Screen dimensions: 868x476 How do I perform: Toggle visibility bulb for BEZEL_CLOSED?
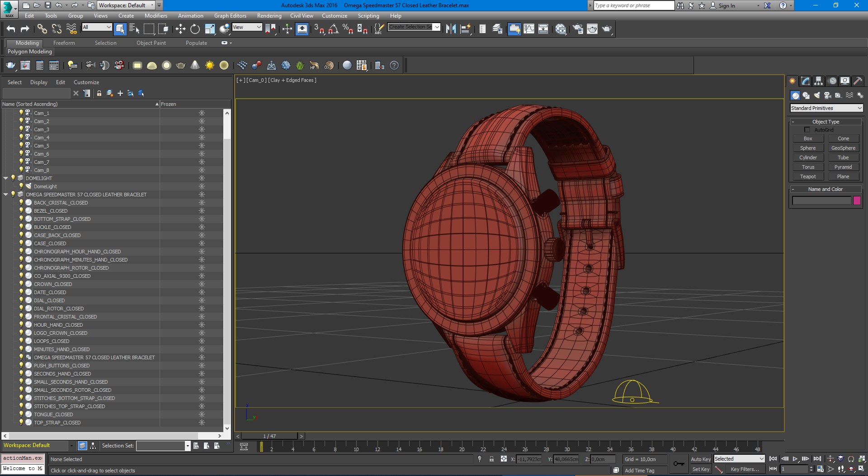(21, 210)
